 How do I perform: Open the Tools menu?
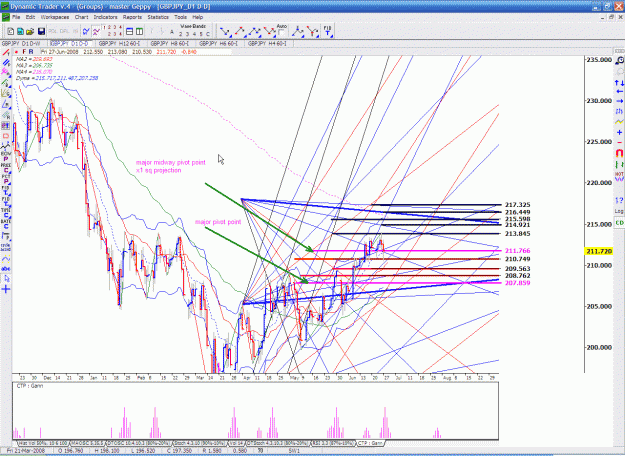point(181,17)
